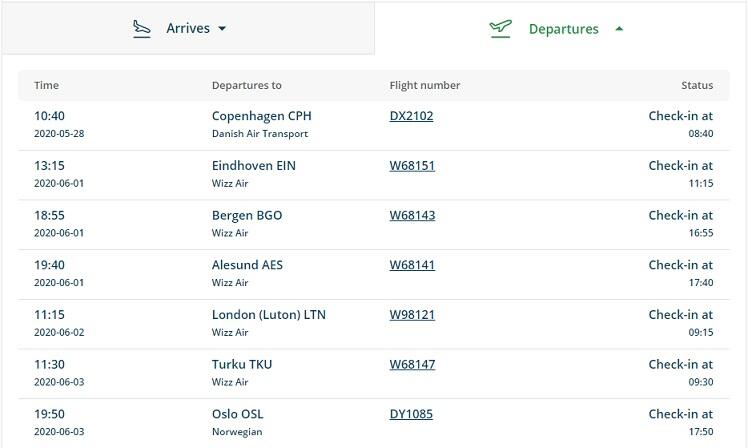Open flight W98121 to Luton
The width and height of the screenshot is (748, 448).
click(x=412, y=314)
